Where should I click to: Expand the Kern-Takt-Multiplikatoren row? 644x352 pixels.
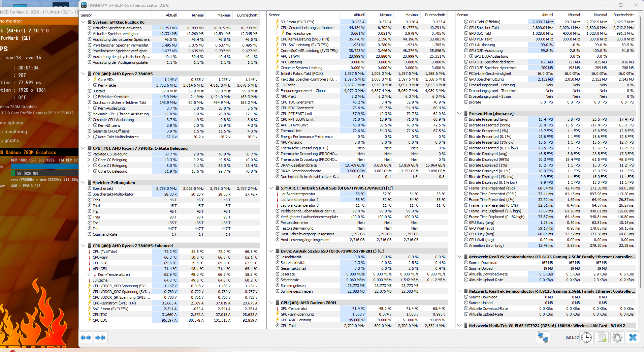[89, 137]
